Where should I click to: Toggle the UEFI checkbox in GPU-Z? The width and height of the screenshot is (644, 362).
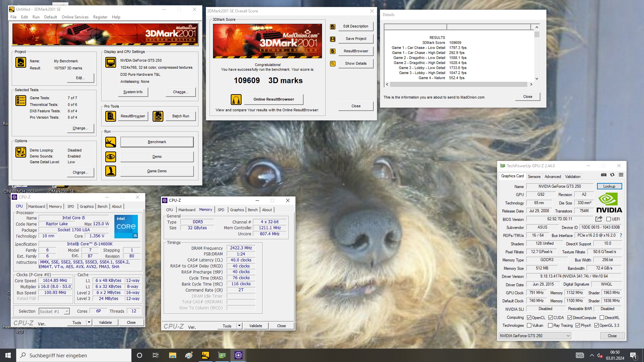608,219
